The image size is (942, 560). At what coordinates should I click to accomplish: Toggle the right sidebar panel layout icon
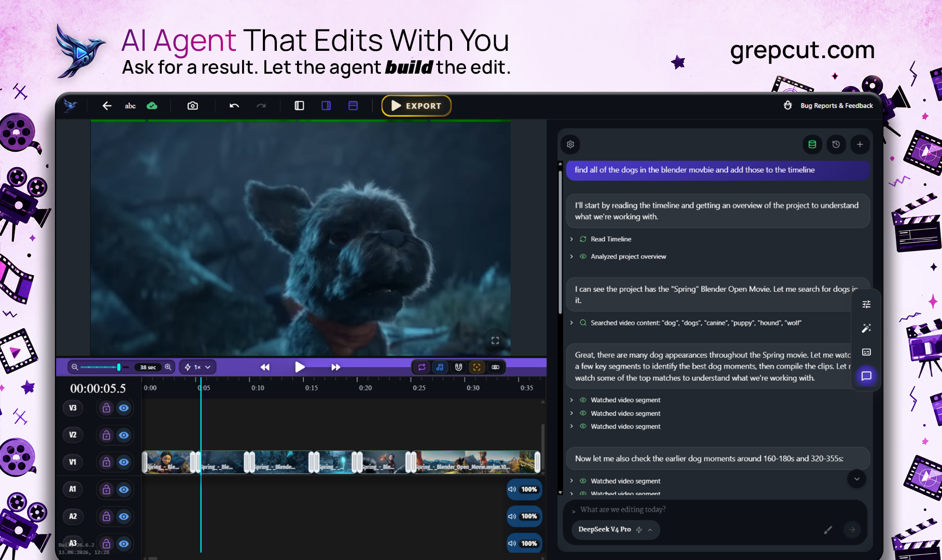pos(326,106)
